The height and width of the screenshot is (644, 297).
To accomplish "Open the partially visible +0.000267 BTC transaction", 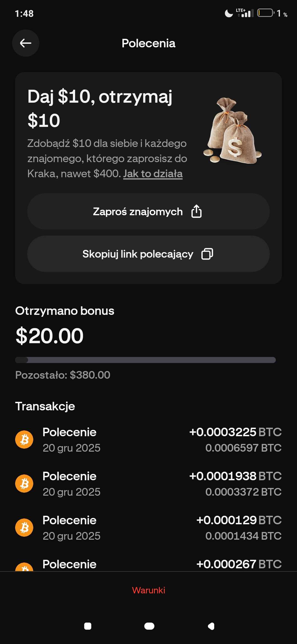I will coord(148,565).
